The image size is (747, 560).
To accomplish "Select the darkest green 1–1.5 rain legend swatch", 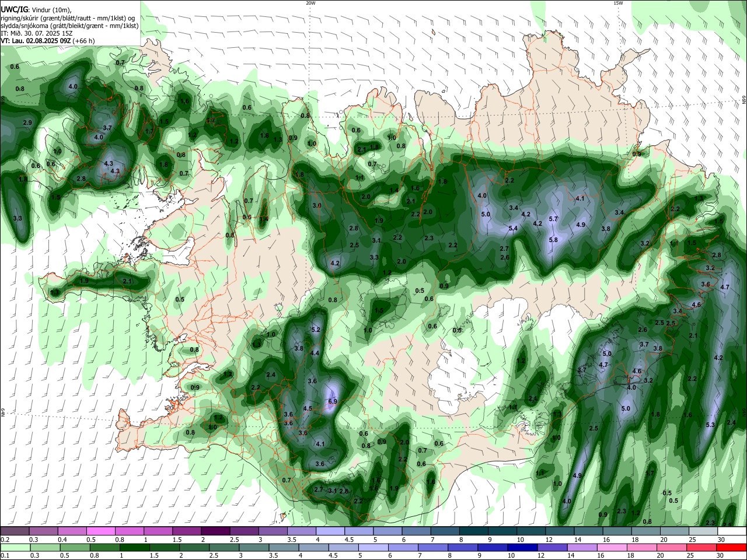I will (x=135, y=547).
